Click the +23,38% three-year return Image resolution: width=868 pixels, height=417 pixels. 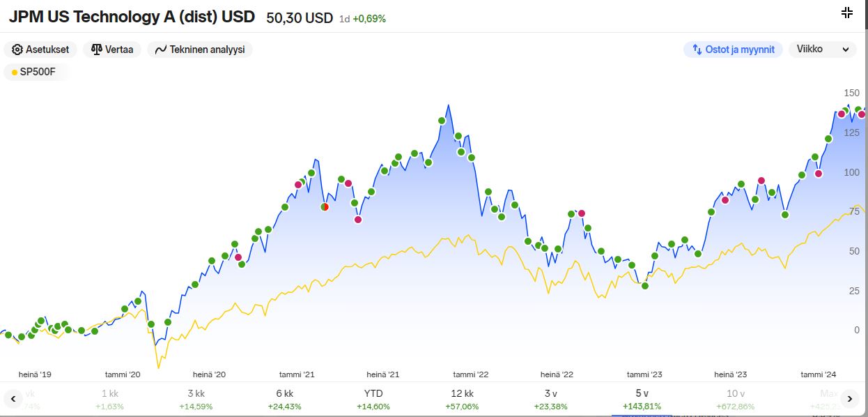coord(550,407)
